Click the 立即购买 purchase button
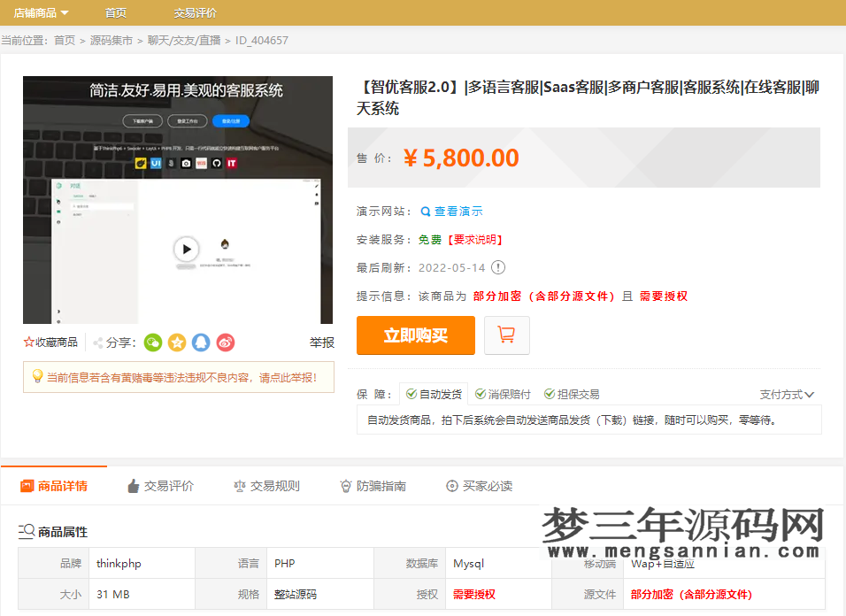The image size is (846, 616). pyautogui.click(x=415, y=335)
